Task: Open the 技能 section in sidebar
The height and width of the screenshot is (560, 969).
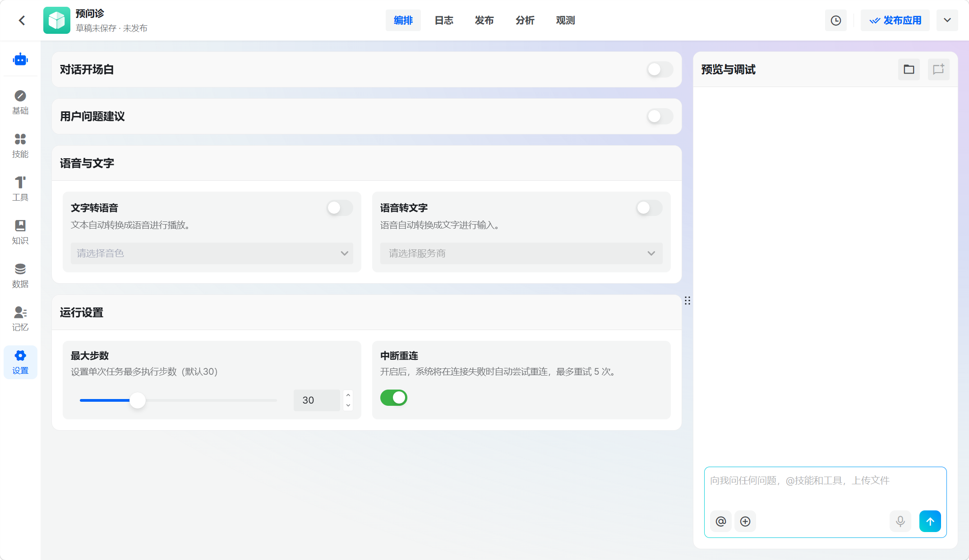Action: pyautogui.click(x=20, y=146)
